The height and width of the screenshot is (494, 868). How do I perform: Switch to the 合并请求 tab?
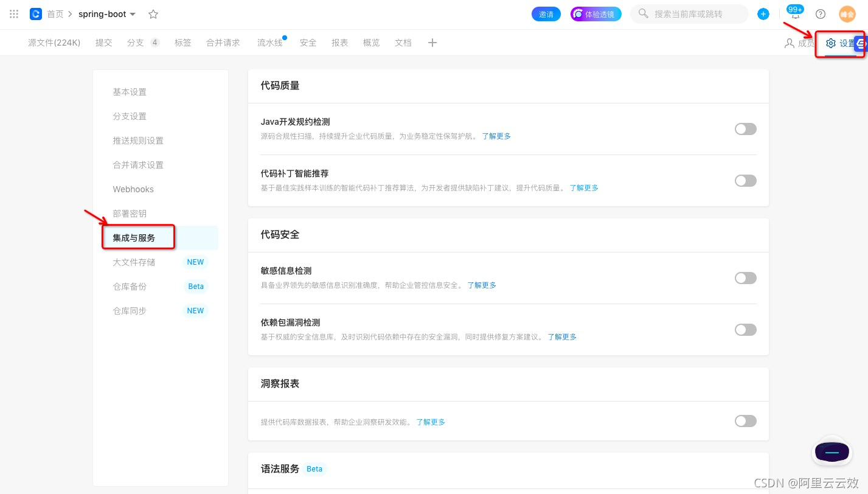pyautogui.click(x=223, y=43)
